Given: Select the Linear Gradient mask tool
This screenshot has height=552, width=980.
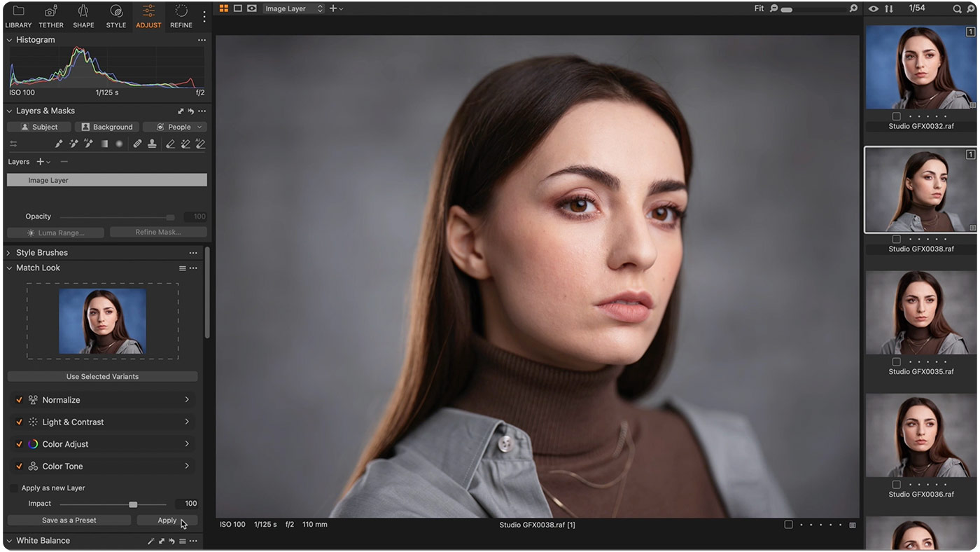Looking at the screenshot, I should coord(104,144).
